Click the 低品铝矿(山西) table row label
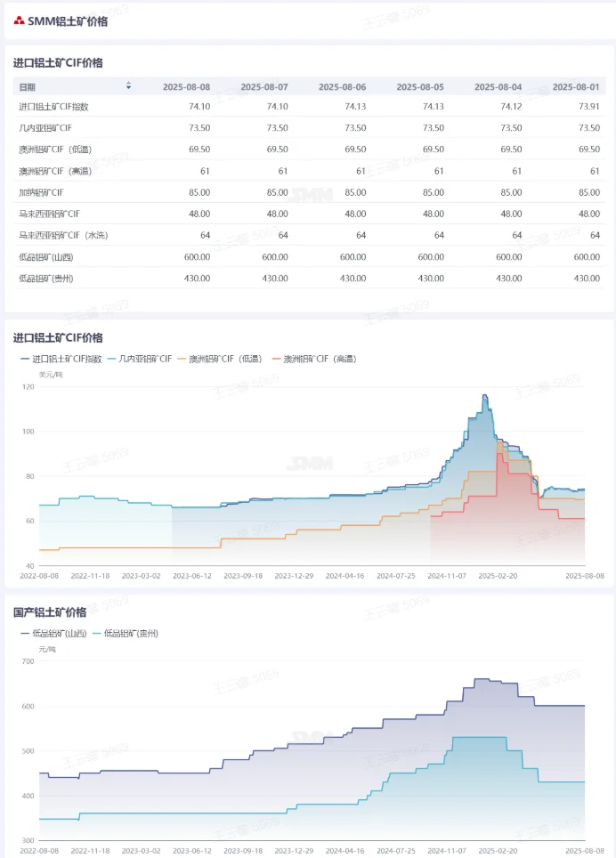The height and width of the screenshot is (858, 616). tap(46, 257)
